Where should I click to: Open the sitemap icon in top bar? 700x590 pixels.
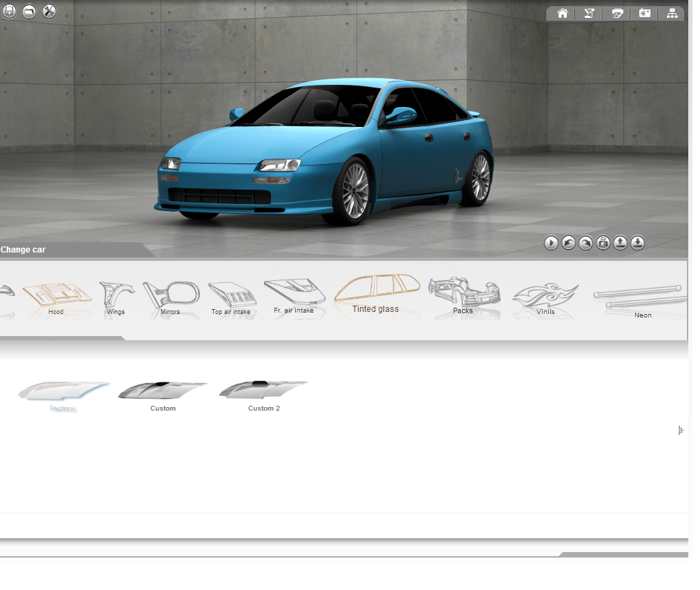pyautogui.click(x=672, y=13)
